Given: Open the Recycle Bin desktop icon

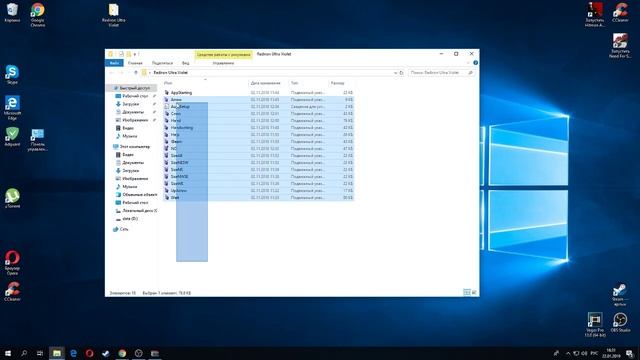Looking at the screenshot, I should [x=12, y=13].
